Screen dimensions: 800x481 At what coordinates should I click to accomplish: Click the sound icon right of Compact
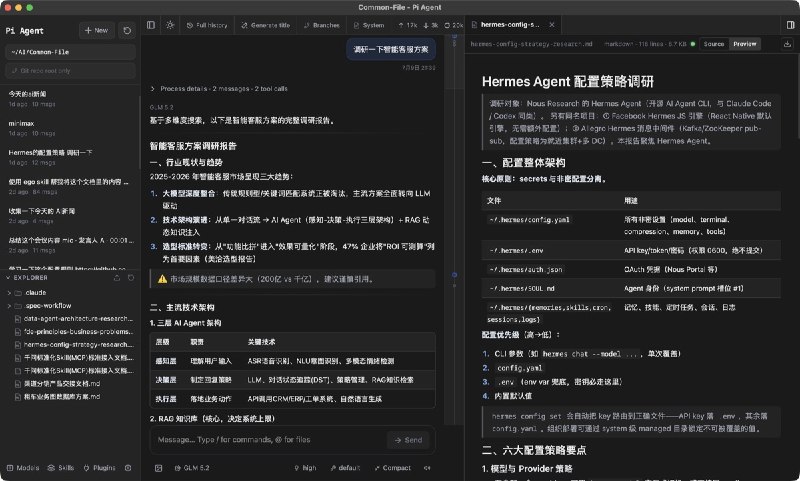[427, 468]
